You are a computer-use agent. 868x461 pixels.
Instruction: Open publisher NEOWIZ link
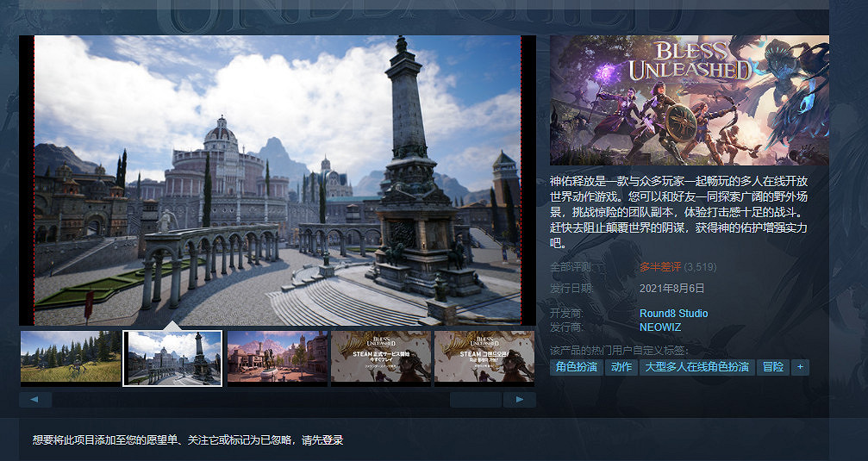pos(660,327)
